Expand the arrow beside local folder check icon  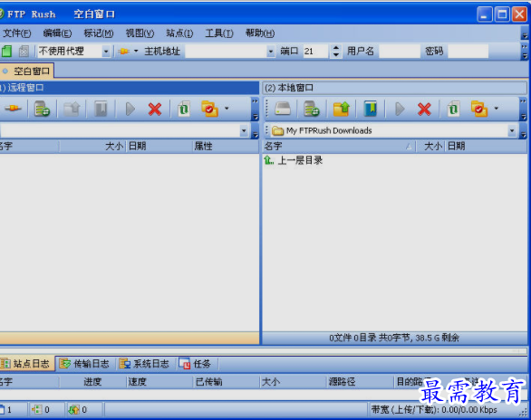pos(497,109)
